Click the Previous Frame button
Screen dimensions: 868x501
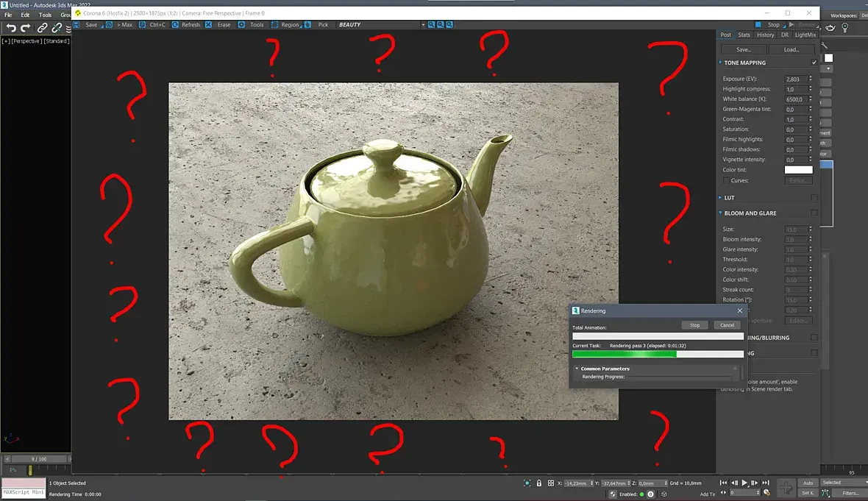click(x=734, y=483)
